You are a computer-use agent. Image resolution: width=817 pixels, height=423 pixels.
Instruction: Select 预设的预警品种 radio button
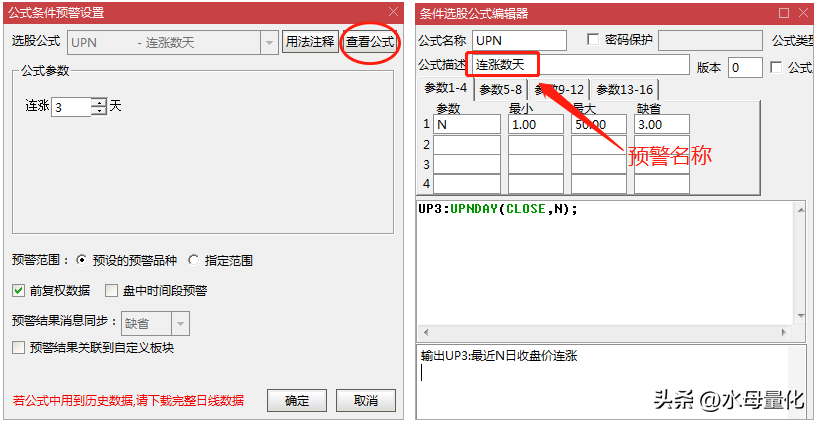click(81, 260)
